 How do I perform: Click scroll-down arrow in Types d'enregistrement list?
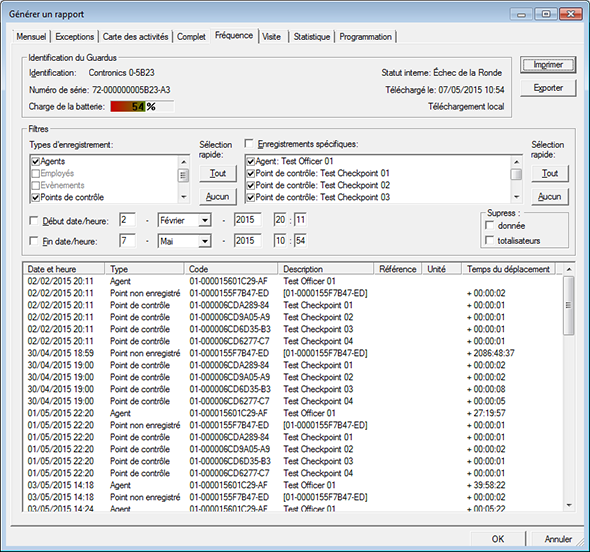click(x=184, y=197)
